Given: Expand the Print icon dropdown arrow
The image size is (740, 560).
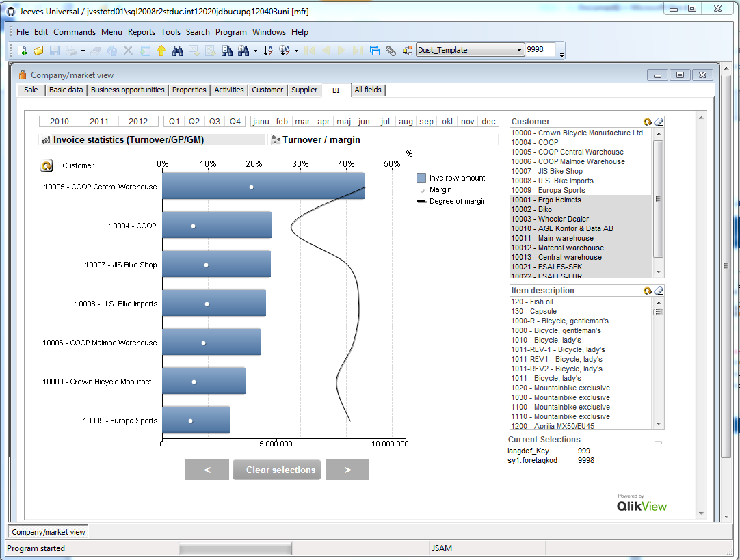Looking at the screenshot, I should 83,51.
